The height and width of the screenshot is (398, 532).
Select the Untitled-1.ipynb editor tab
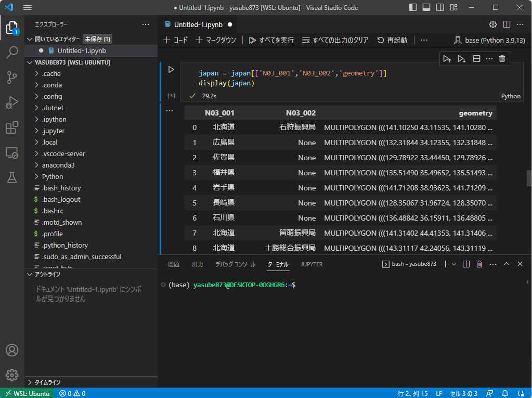pyautogui.click(x=198, y=24)
